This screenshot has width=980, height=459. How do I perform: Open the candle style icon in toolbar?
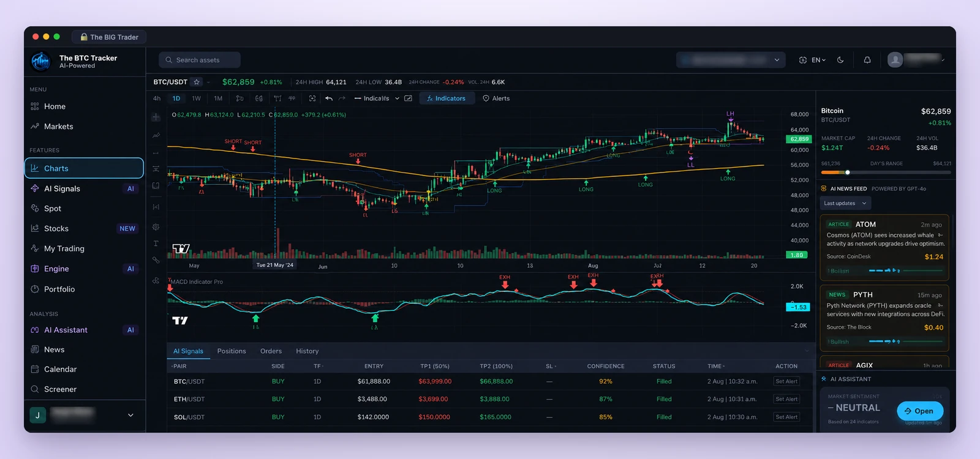(239, 99)
